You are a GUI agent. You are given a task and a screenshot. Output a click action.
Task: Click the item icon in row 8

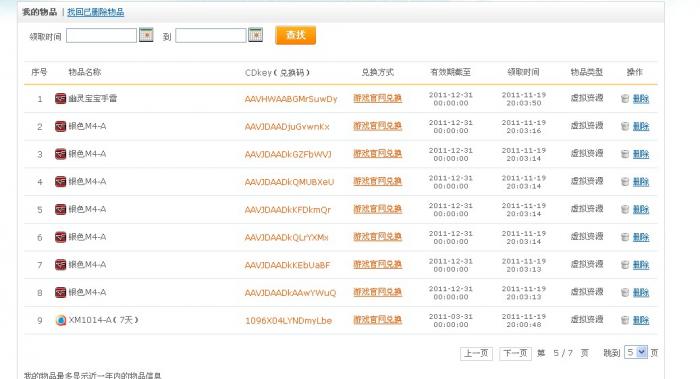60,292
